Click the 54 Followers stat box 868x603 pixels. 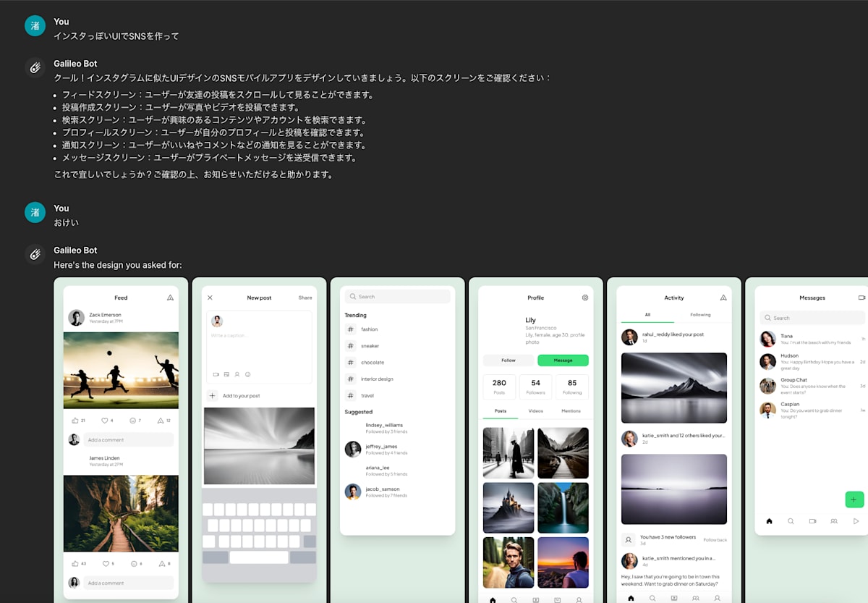click(x=535, y=387)
